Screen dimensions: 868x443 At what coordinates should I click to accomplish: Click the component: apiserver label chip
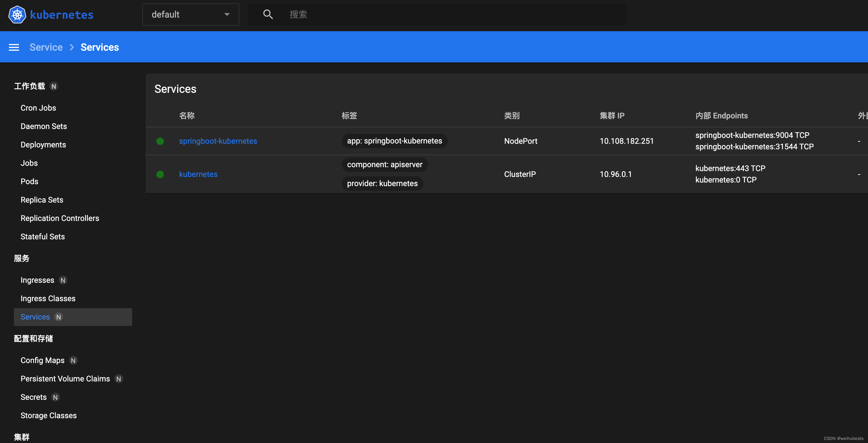tap(384, 165)
